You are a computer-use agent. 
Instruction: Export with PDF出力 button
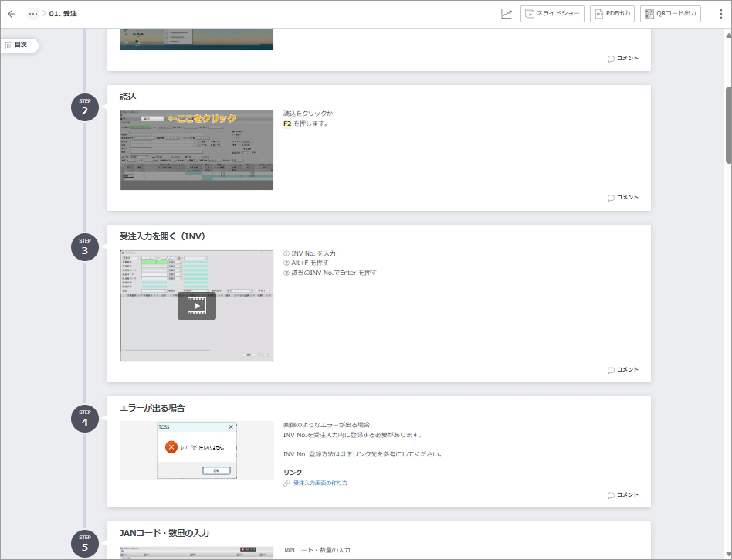pos(612,14)
